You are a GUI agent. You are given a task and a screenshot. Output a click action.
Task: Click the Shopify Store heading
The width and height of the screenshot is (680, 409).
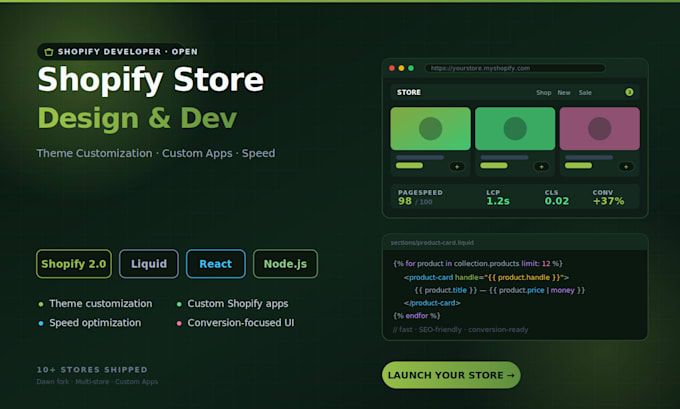[150, 80]
